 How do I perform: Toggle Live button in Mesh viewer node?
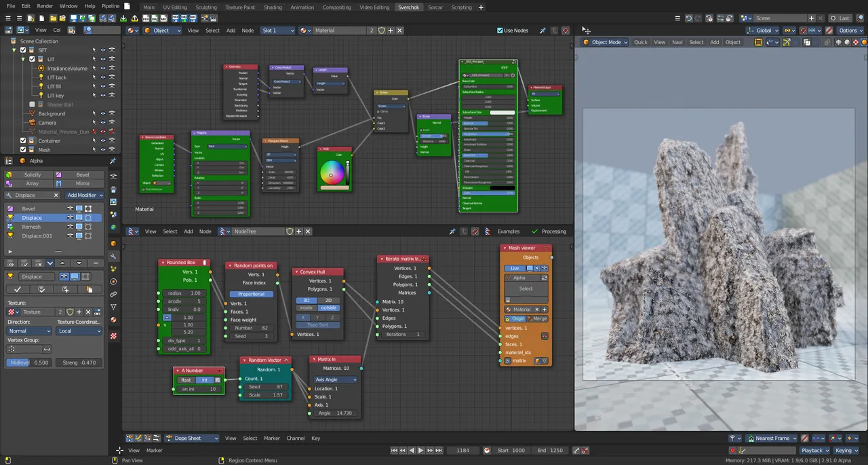[x=515, y=268]
